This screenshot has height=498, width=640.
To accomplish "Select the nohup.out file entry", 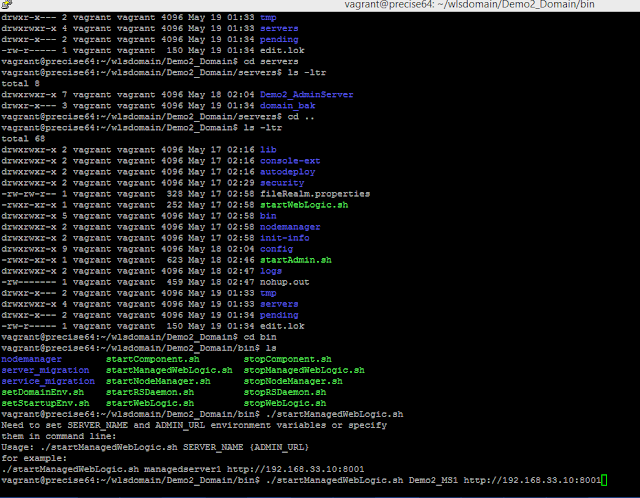I will pyautogui.click(x=284, y=282).
